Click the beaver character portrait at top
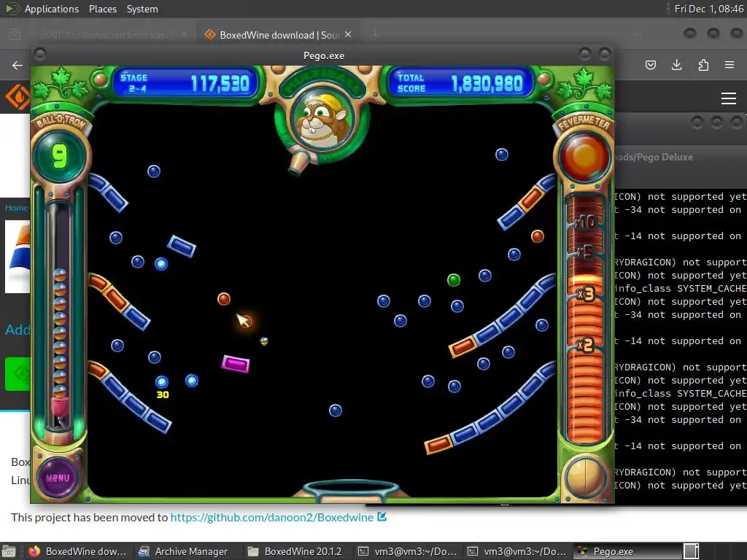The width and height of the screenshot is (747, 560). pyautogui.click(x=323, y=119)
